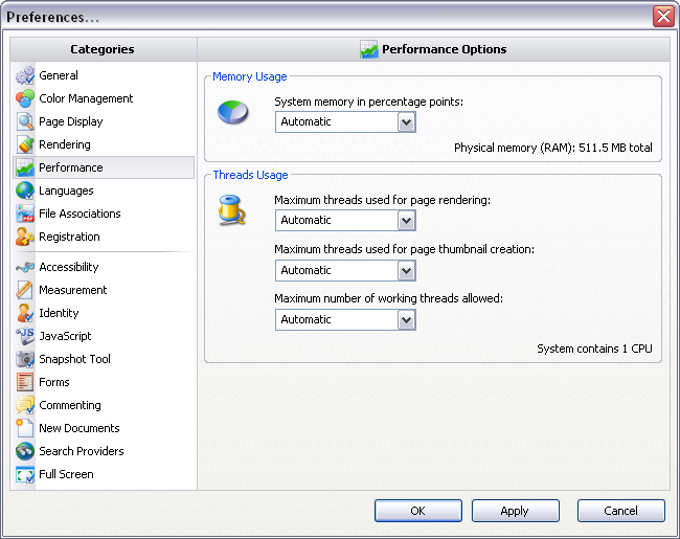The width and height of the screenshot is (680, 539).
Task: Open the General category
Action: click(x=59, y=75)
